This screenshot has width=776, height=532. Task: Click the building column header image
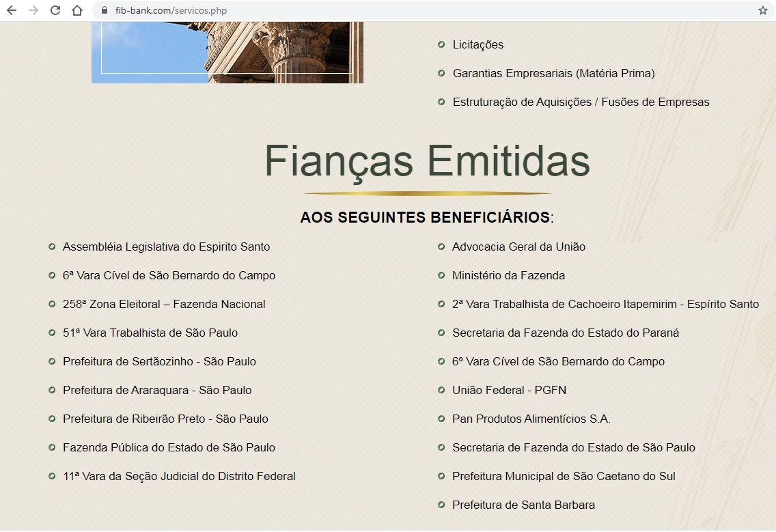click(227, 52)
